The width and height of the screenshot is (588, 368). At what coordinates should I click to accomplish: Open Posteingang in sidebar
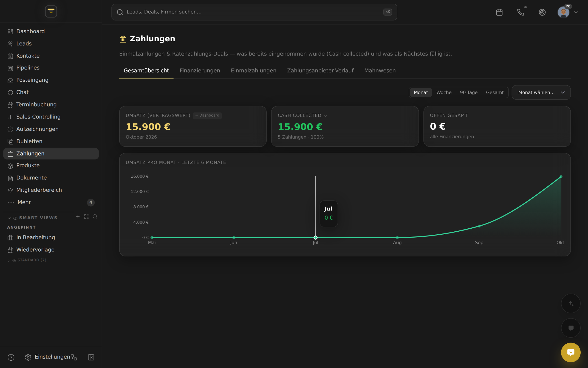[x=51, y=80]
